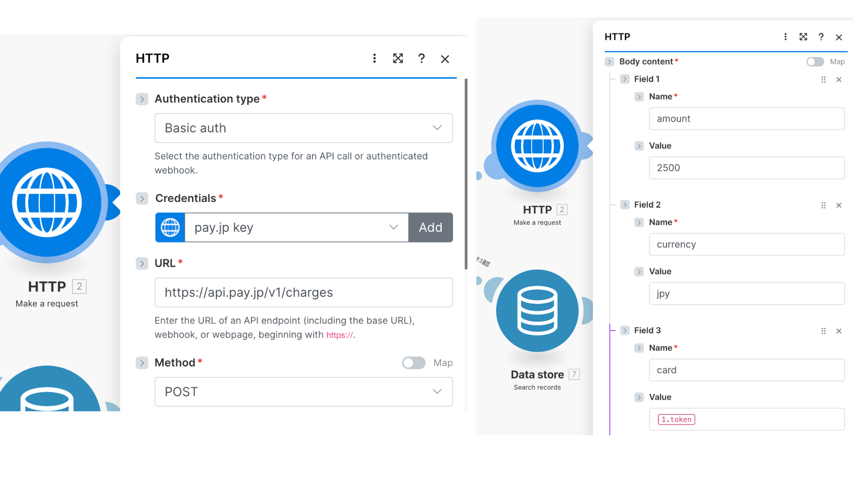This screenshot has height=488, width=868.
Task: Click the Add credentials button
Action: tap(430, 227)
